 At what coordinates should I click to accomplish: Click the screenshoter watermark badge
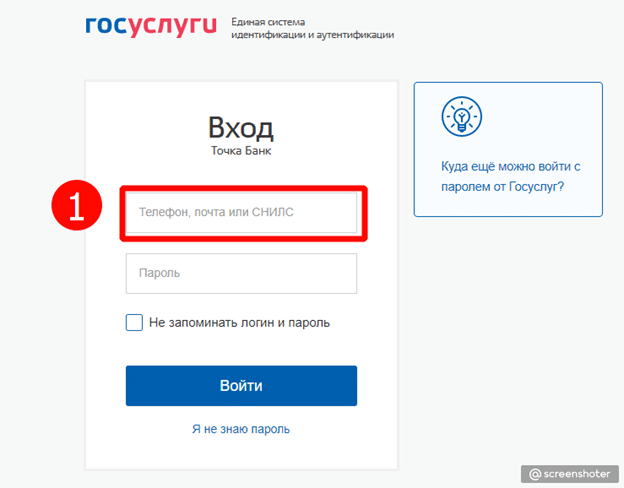coord(570,474)
